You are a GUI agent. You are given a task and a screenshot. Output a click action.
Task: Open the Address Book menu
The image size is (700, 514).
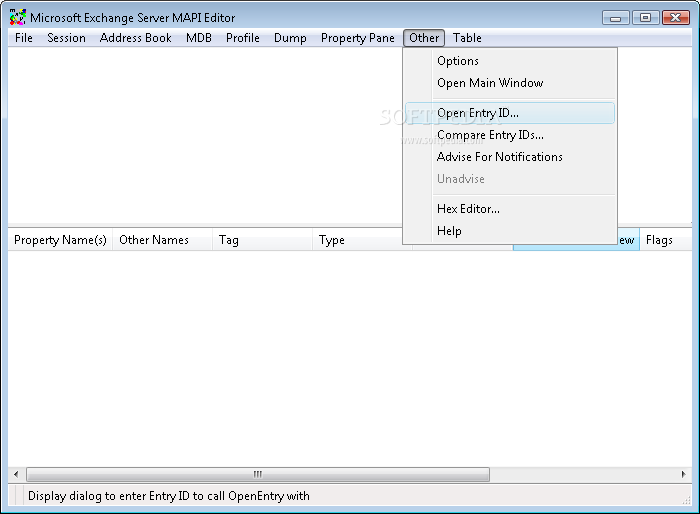point(135,38)
